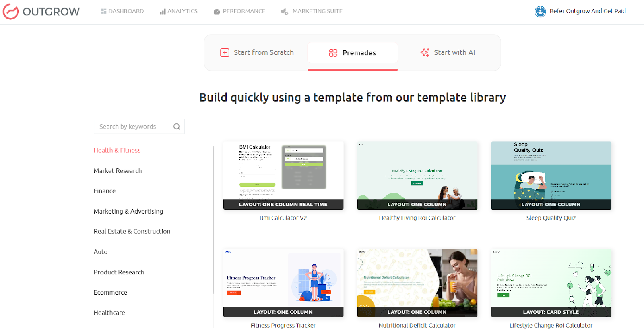Image resolution: width=644 pixels, height=332 pixels.
Task: Choose the Finance category
Action: pos(105,191)
